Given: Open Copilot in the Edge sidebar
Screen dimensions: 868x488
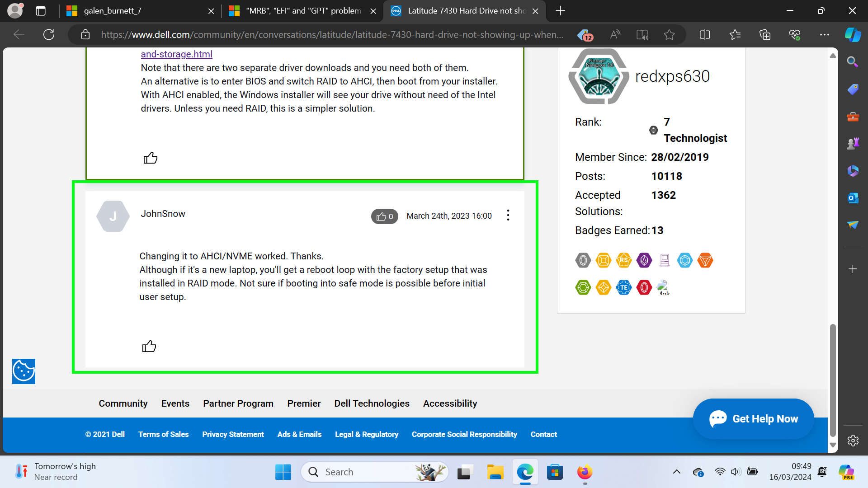Looking at the screenshot, I should tap(853, 34).
